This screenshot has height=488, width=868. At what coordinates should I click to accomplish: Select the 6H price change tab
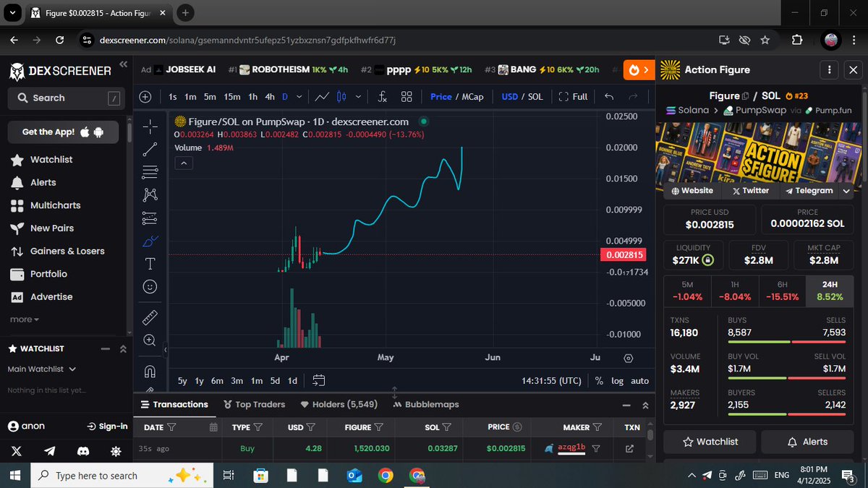click(780, 291)
